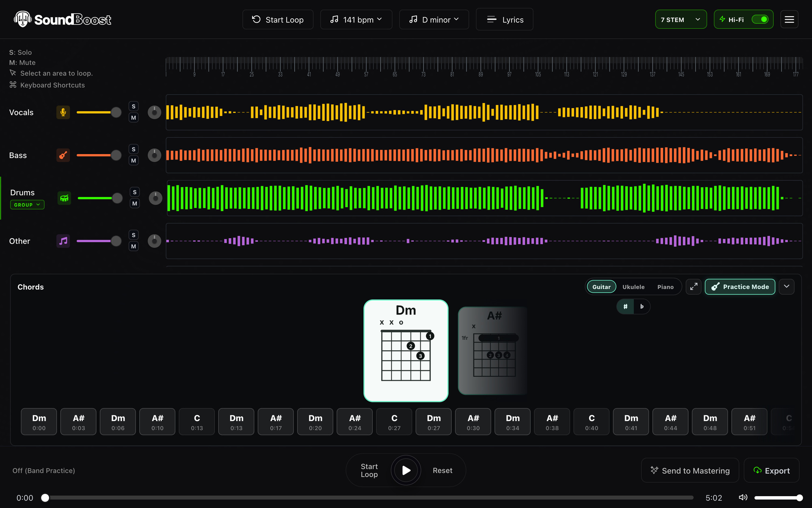Select the A# chord at 0:03

[x=78, y=422]
